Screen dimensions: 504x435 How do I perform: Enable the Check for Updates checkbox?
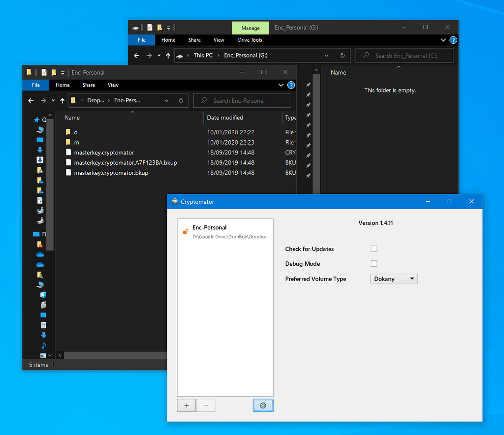point(374,249)
